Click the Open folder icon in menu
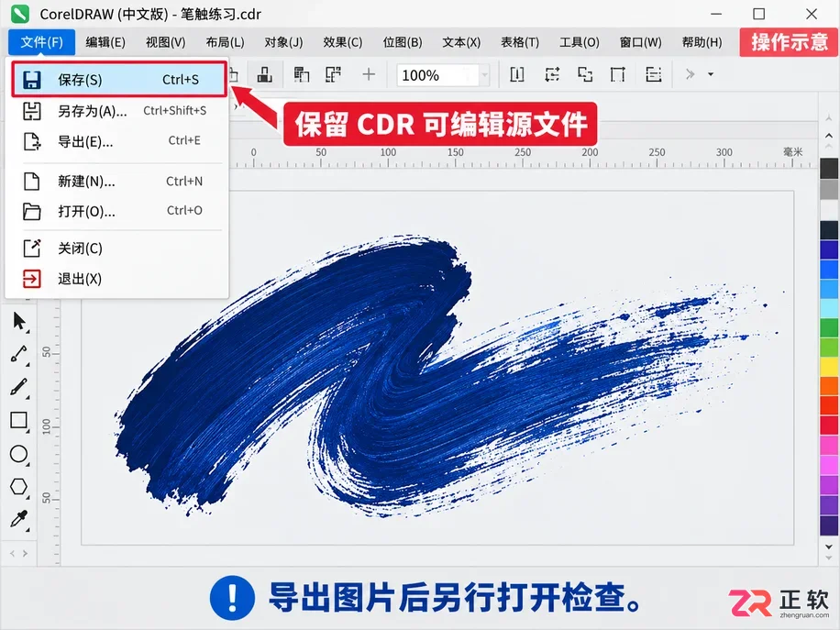This screenshot has height=630, width=840. point(31,211)
